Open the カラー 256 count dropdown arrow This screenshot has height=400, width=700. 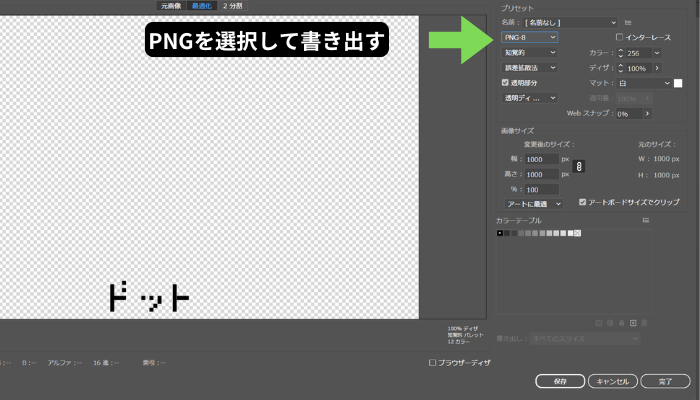(x=657, y=53)
